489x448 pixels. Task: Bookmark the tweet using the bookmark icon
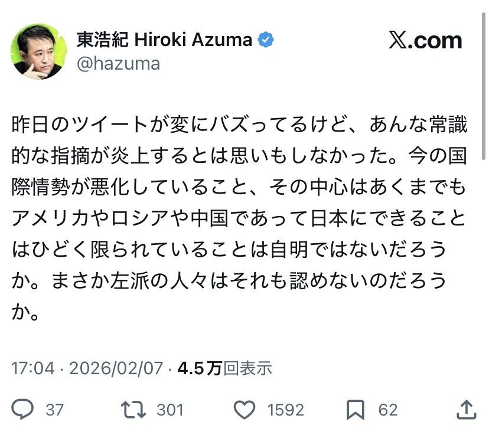[x=355, y=409]
